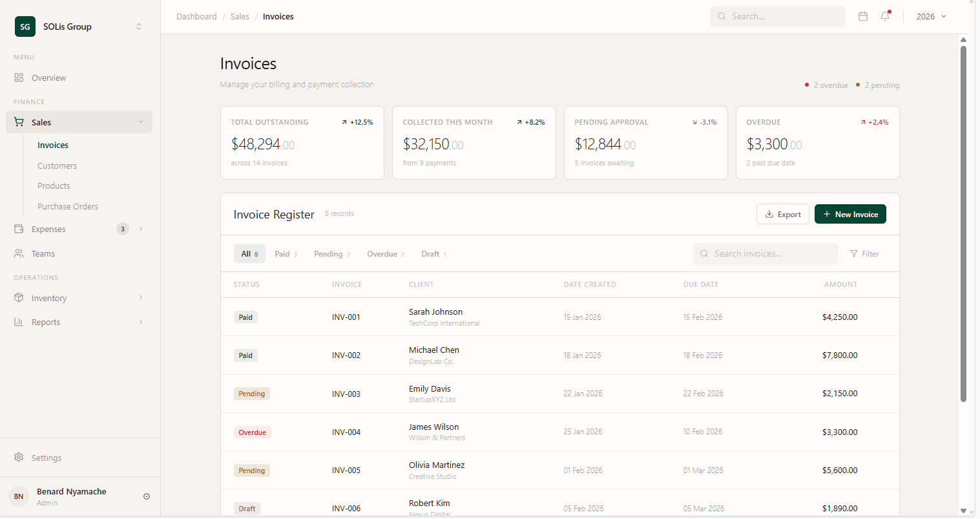Switch to the Overdue filter tab
980x519 pixels.
coord(385,253)
